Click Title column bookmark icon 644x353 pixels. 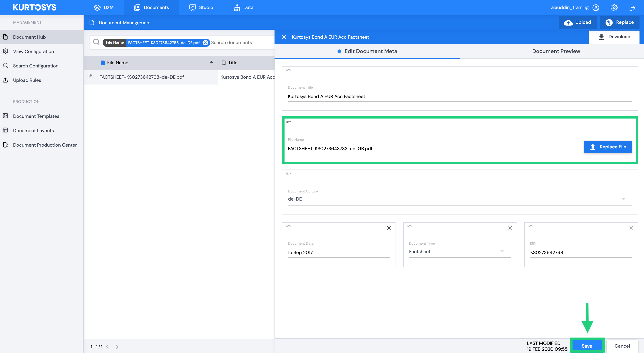(223, 63)
